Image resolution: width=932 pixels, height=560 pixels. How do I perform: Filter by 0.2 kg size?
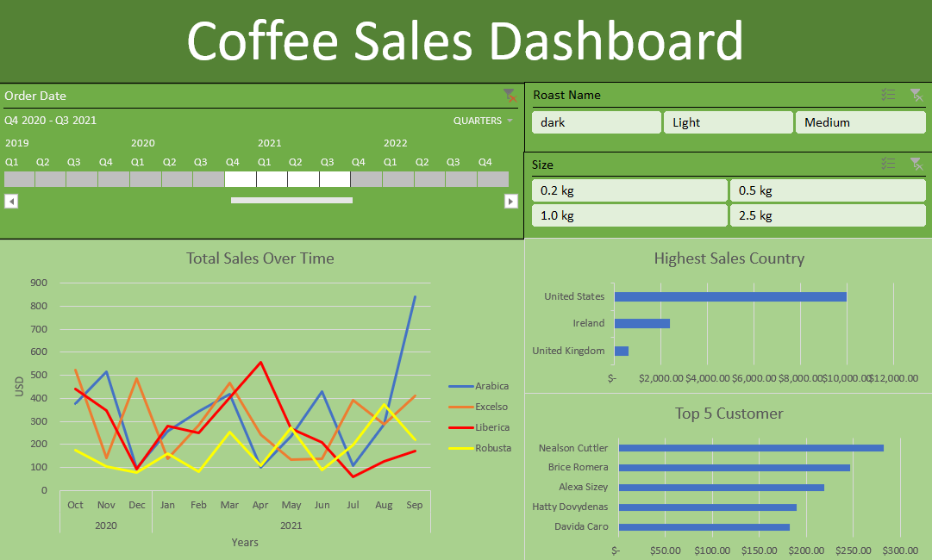tap(629, 190)
